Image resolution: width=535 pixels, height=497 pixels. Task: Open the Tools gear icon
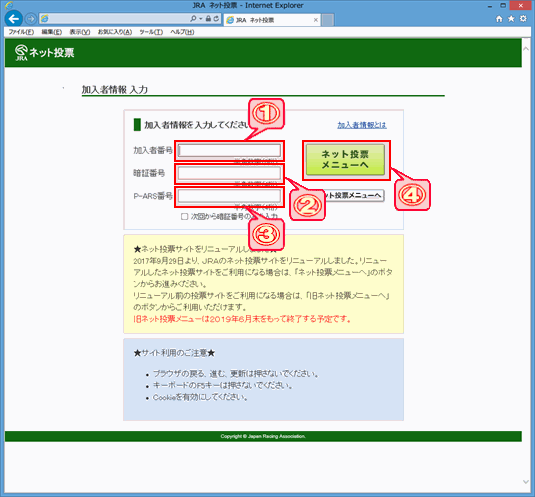[523, 19]
